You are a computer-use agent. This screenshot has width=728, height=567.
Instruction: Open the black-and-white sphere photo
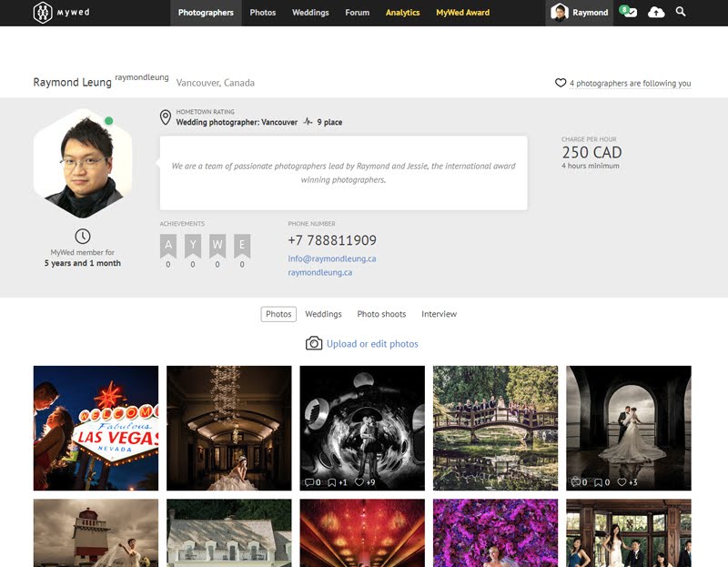point(362,428)
